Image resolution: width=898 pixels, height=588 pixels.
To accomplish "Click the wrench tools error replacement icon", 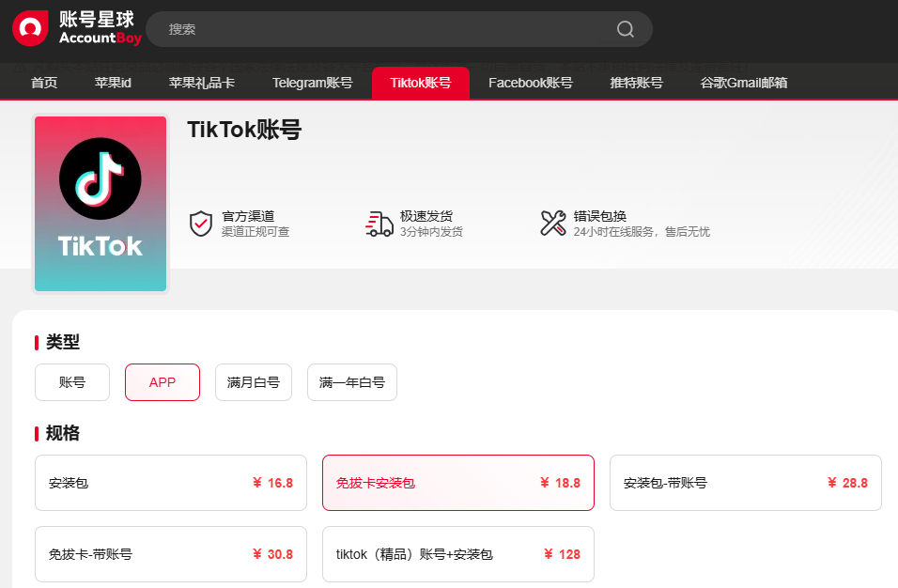I will click(x=552, y=224).
